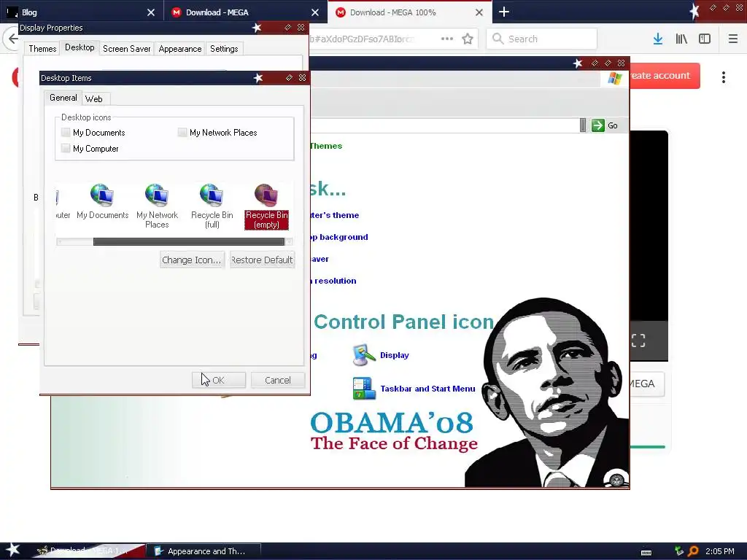This screenshot has height=560, width=747.
Task: Switch to the Settings tab
Action: (224, 49)
